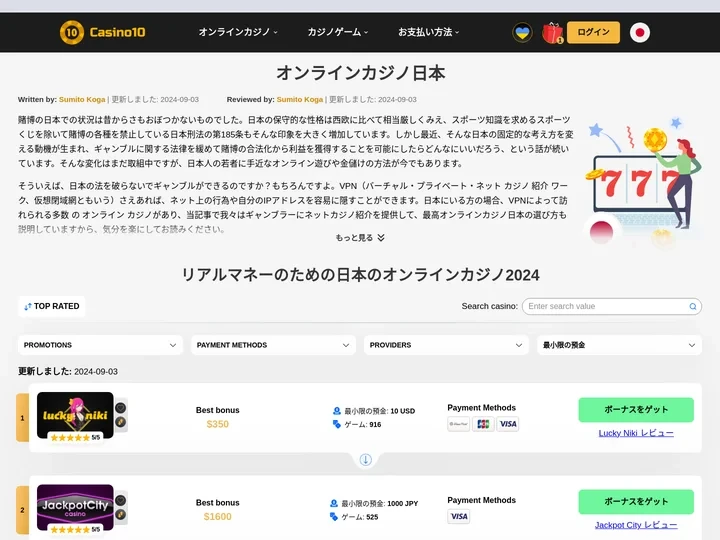This screenshot has height=540, width=720.
Task: Click the TOP RATED sort button
Action: [52, 306]
